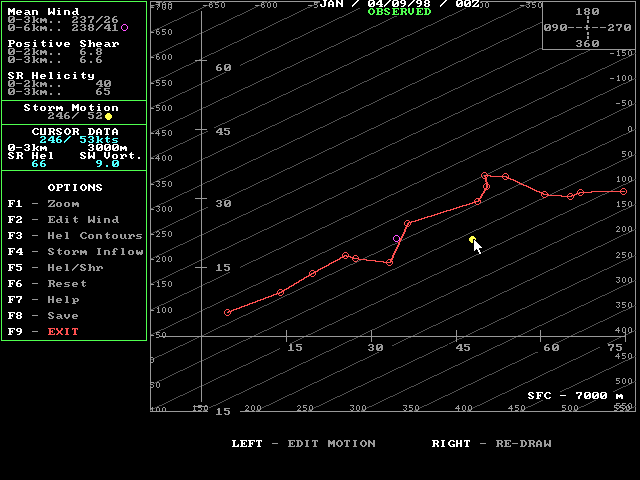Click the RIGHT - RE-DRAW hint
This screenshot has height=480, width=640.
[491, 444]
